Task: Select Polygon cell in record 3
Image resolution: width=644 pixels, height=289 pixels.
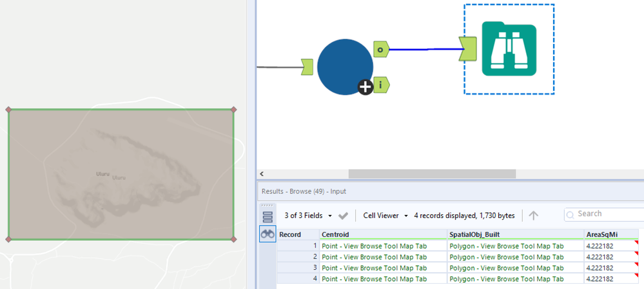Action: 516,268
